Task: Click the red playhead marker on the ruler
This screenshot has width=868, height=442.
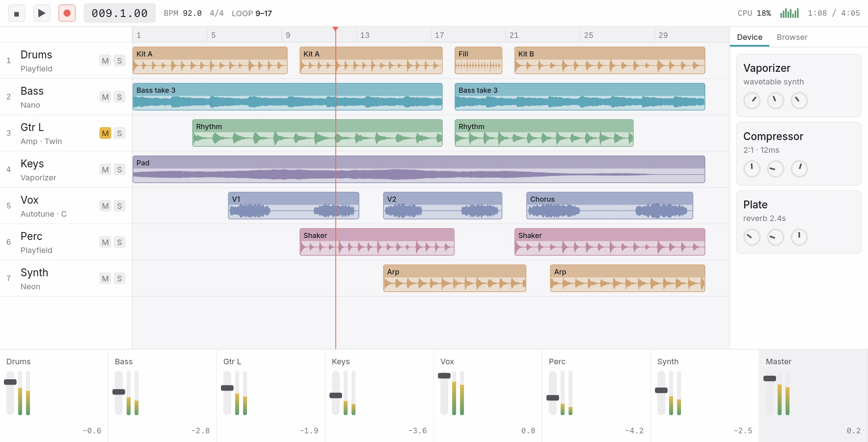Action: (335, 29)
